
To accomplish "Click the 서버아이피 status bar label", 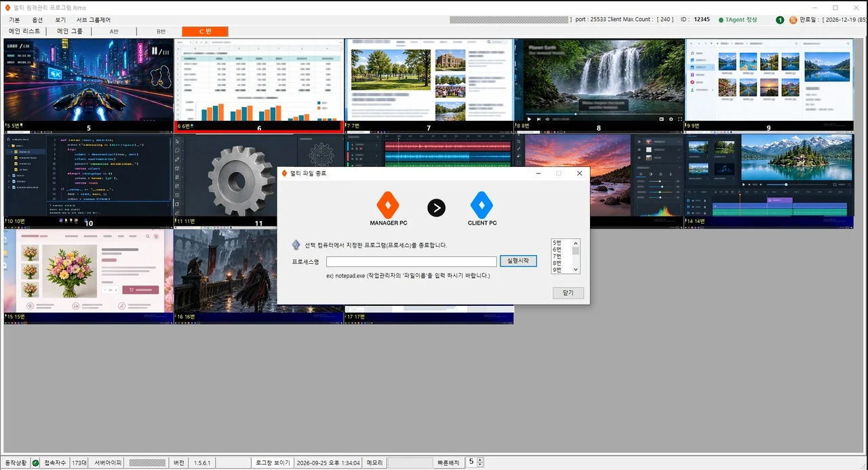I will pyautogui.click(x=108, y=463).
